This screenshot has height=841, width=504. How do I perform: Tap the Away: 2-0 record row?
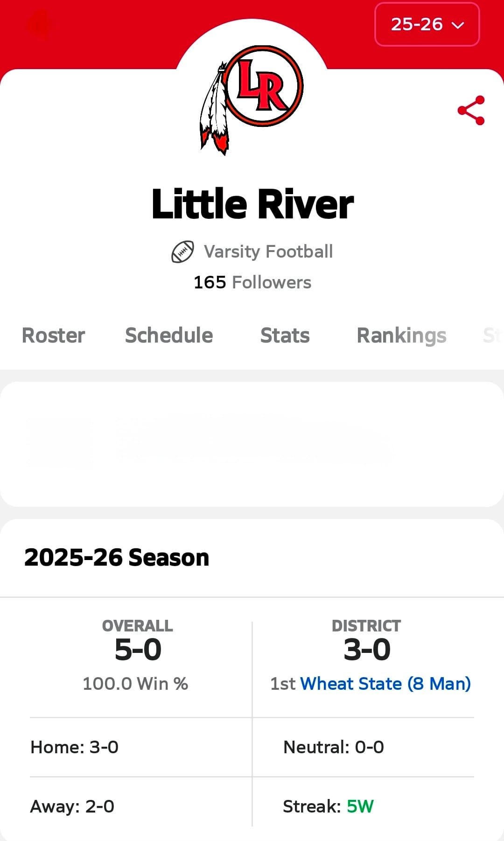(x=72, y=806)
